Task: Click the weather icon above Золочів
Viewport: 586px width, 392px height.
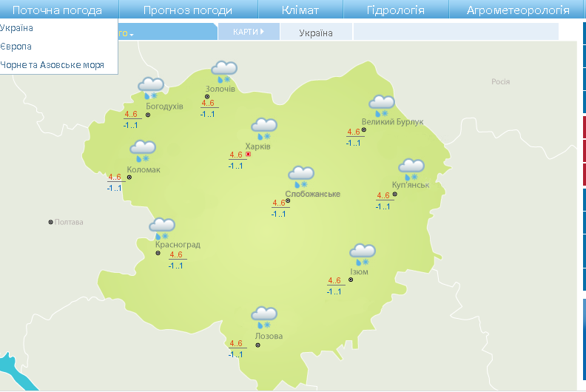Action: (224, 72)
